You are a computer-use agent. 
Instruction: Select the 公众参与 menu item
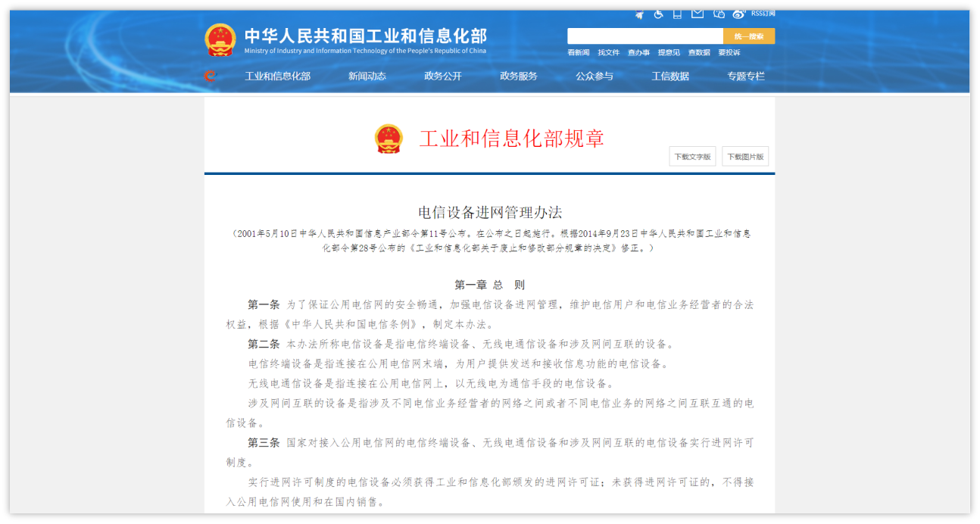pyautogui.click(x=595, y=76)
